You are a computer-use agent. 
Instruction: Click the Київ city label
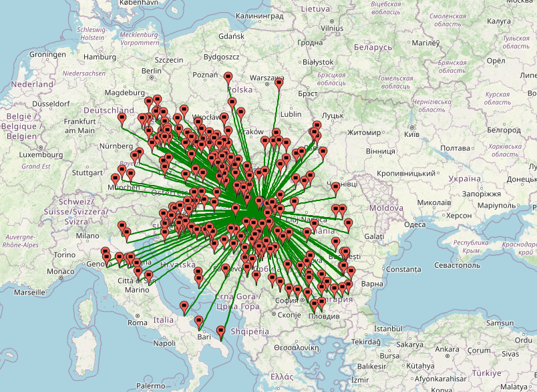pyautogui.click(x=411, y=134)
